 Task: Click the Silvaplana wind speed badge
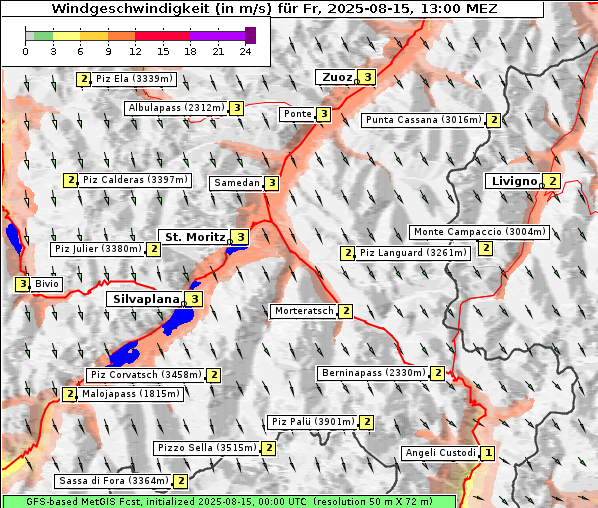195,299
